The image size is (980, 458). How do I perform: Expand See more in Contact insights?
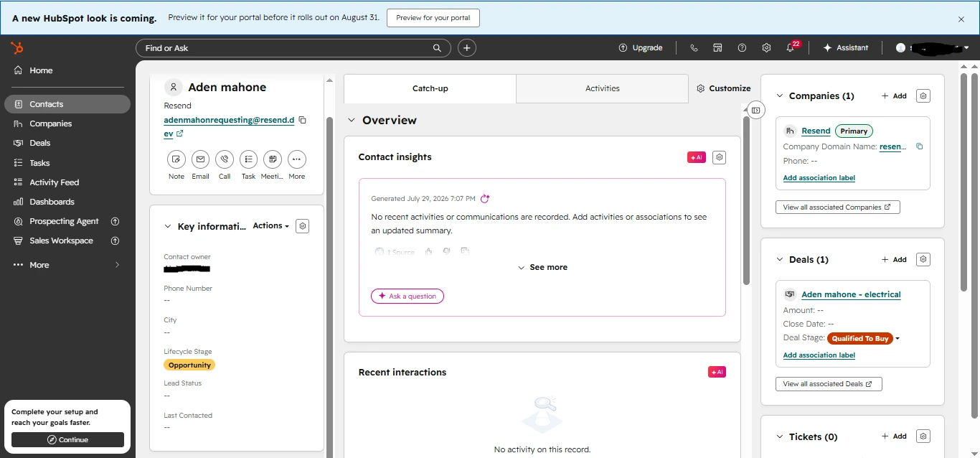pyautogui.click(x=542, y=267)
